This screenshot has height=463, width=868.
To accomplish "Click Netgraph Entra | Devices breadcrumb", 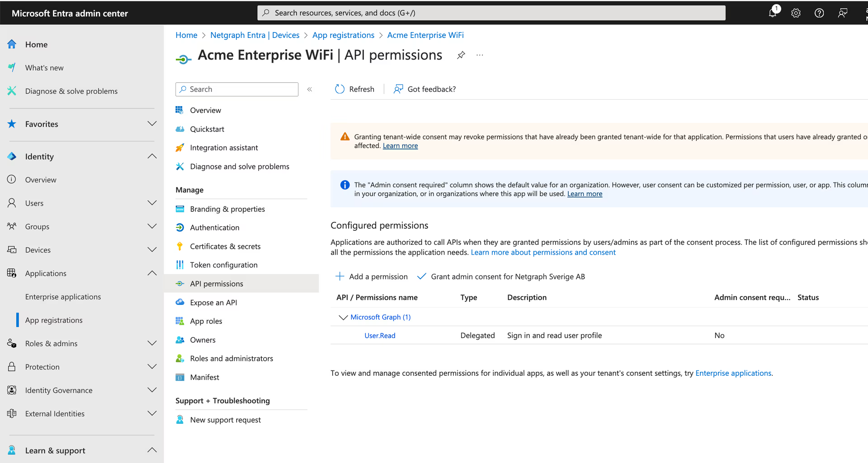I will point(255,35).
